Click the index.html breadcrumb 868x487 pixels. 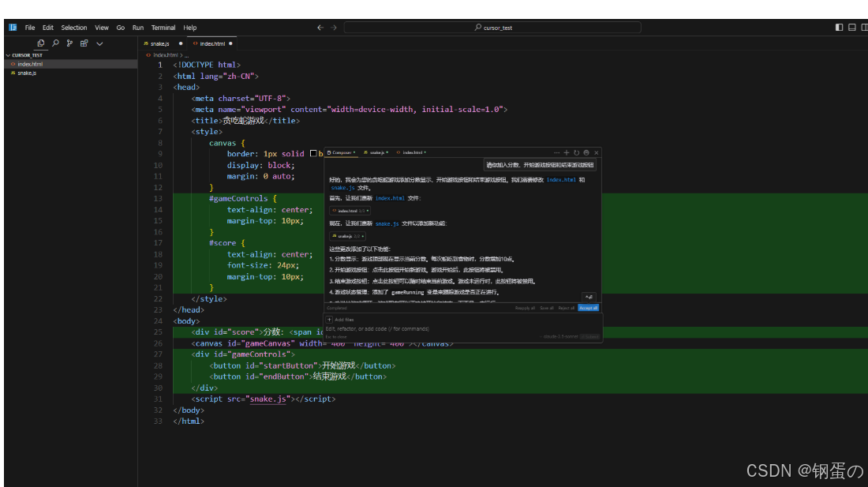(164, 55)
